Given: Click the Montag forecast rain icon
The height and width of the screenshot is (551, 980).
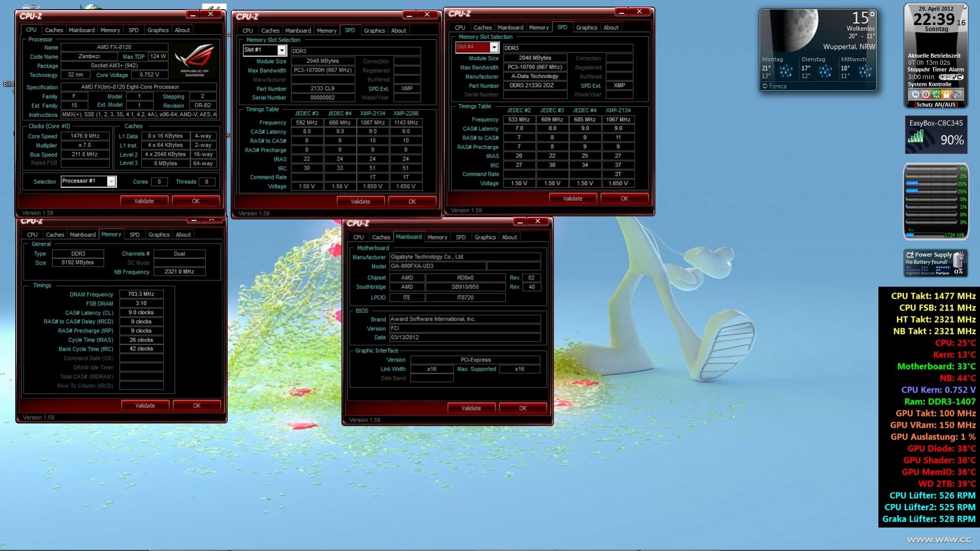Looking at the screenshot, I should point(785,71).
